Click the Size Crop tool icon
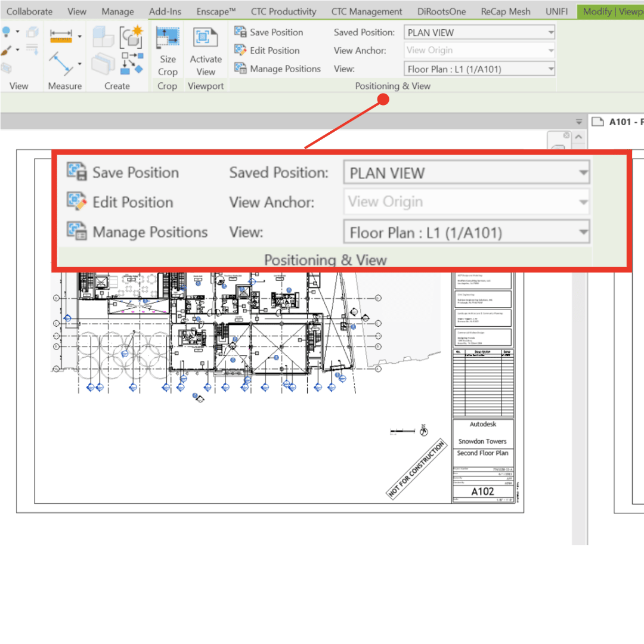Viewport: 644px width, 644px height. pos(168,38)
